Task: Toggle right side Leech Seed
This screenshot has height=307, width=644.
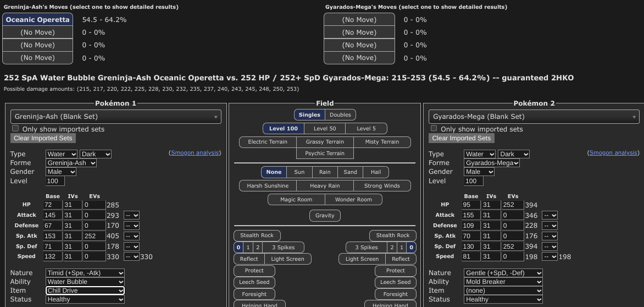Action: tap(396, 282)
